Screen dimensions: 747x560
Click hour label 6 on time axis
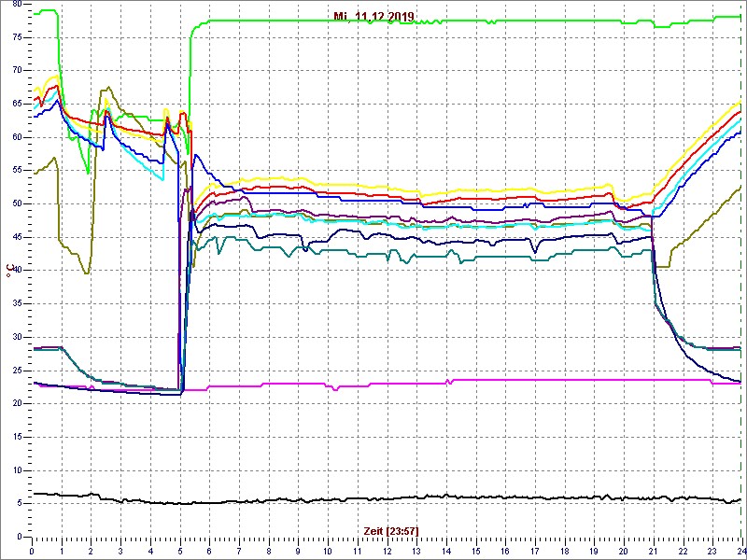[x=209, y=550]
